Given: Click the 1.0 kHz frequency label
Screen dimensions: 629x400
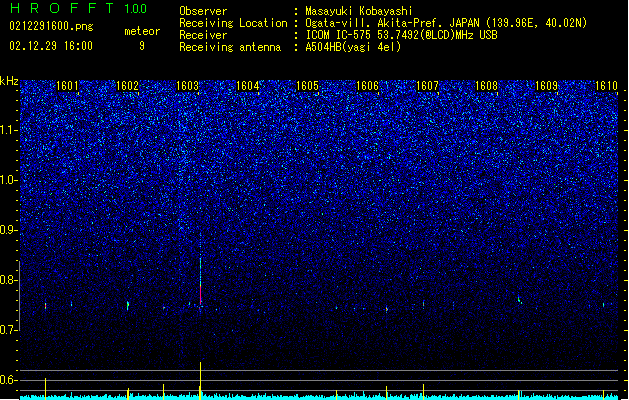Looking at the screenshot, I should [9, 180].
